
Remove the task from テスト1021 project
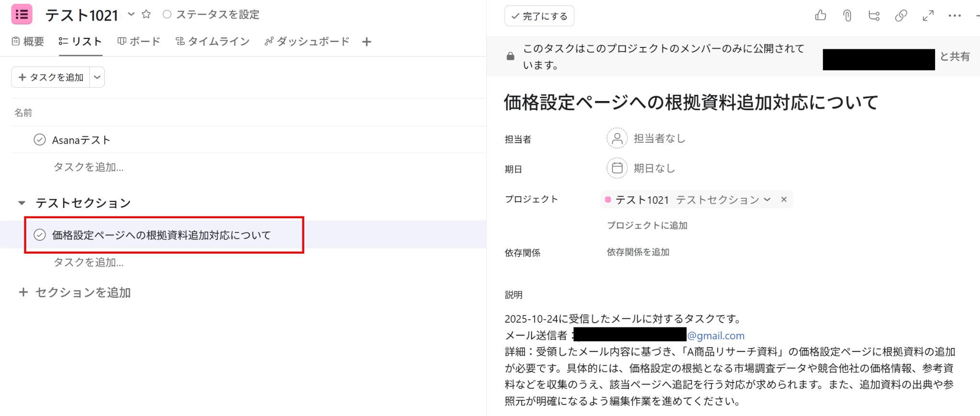click(784, 199)
